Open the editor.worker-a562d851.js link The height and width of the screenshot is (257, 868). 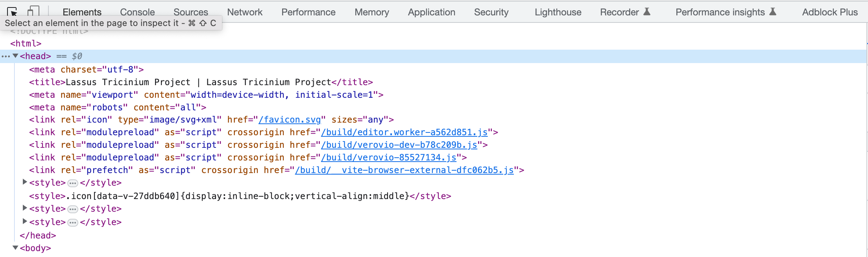point(404,132)
